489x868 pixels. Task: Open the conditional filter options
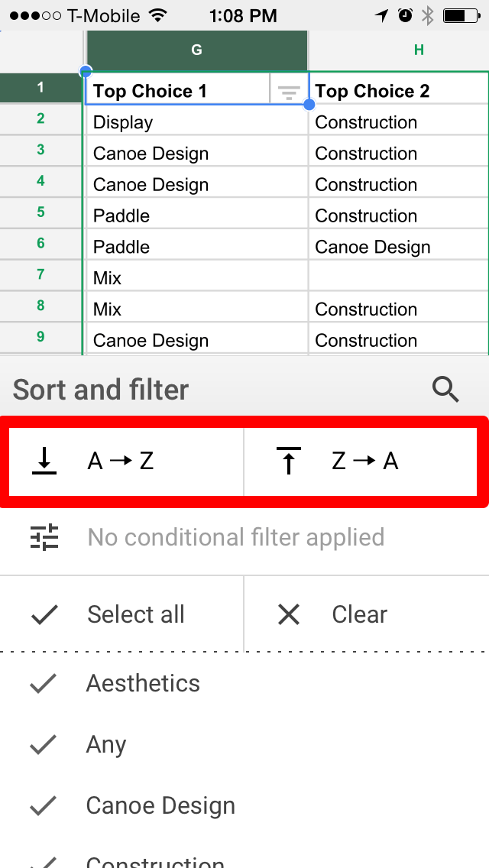[x=235, y=537]
